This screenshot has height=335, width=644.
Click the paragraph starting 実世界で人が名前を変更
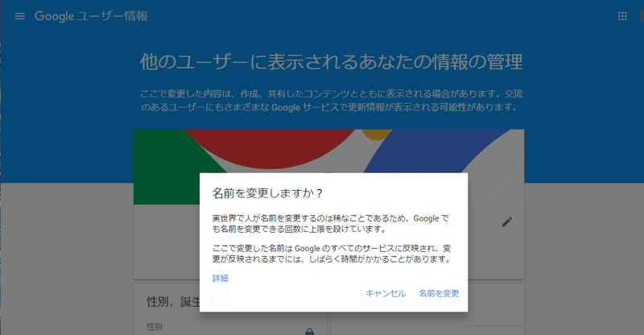(331, 224)
